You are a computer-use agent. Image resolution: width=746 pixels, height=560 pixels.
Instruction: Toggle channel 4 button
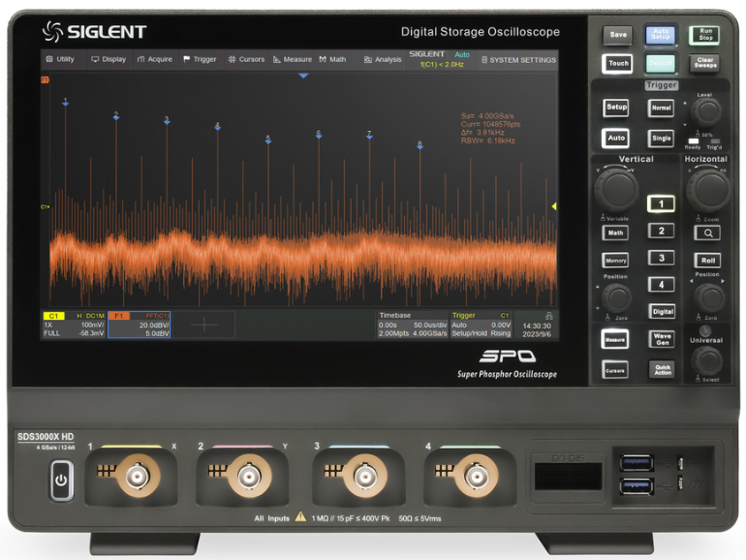pos(662,285)
